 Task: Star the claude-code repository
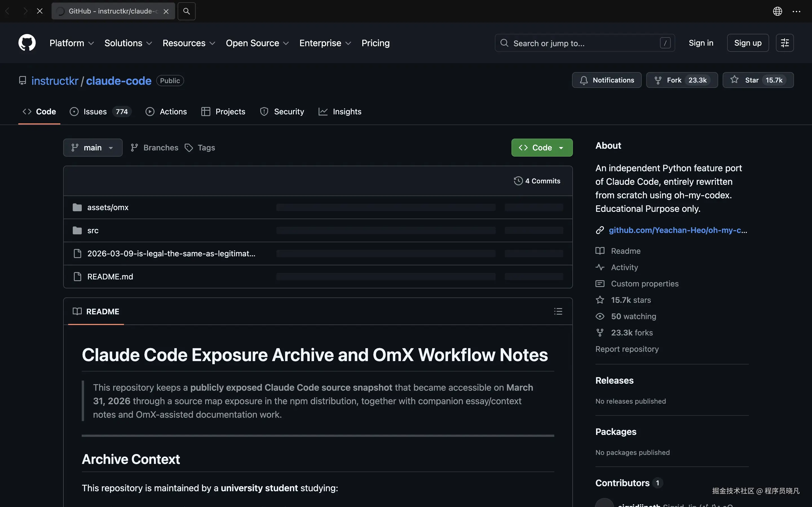click(758, 80)
